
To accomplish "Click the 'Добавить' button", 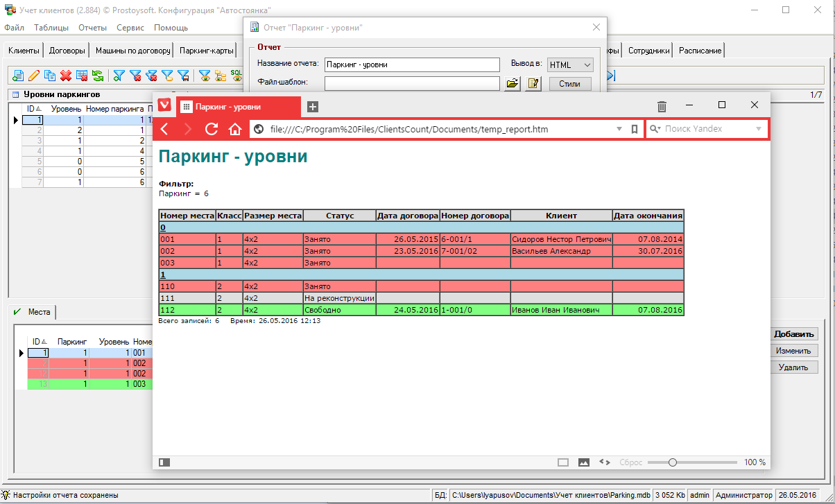I will click(794, 334).
